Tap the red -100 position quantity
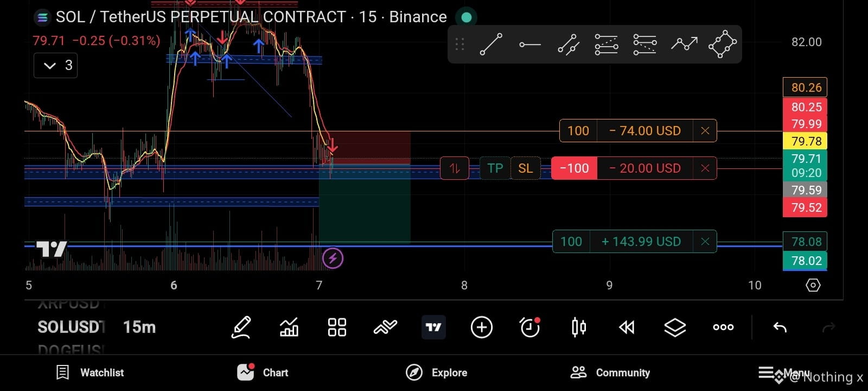868x391 pixels. pyautogui.click(x=574, y=168)
